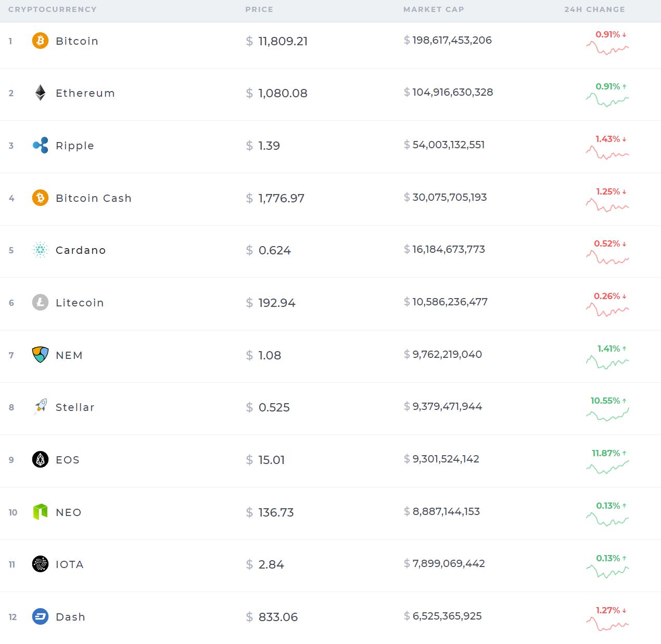Open the Ripple coin name link
Image resolution: width=661 pixels, height=644 pixels.
(75, 146)
